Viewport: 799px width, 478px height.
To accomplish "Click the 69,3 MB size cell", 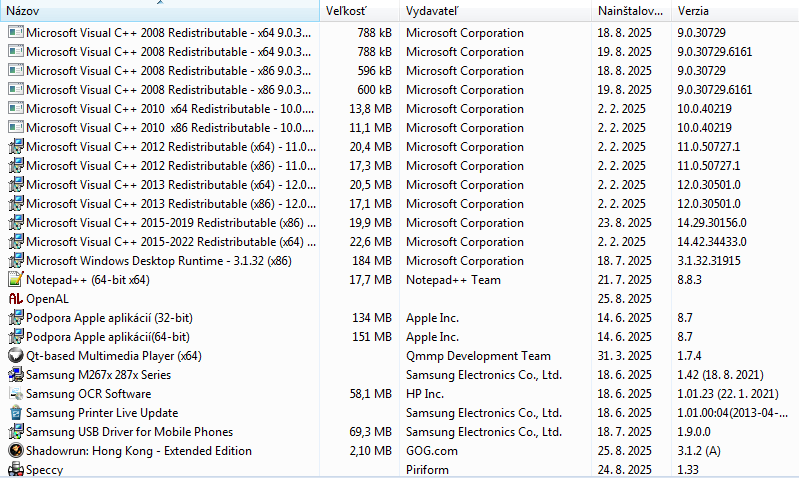I will (x=370, y=432).
